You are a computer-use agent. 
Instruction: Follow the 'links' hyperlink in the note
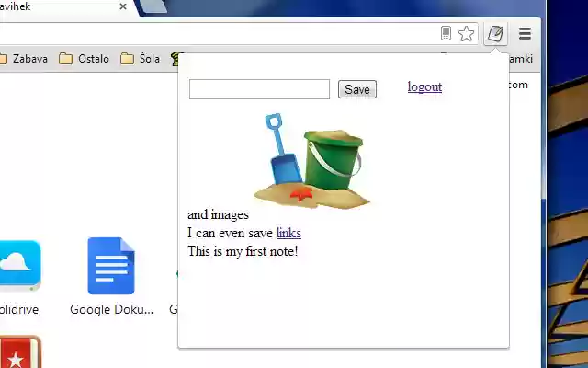click(x=288, y=233)
